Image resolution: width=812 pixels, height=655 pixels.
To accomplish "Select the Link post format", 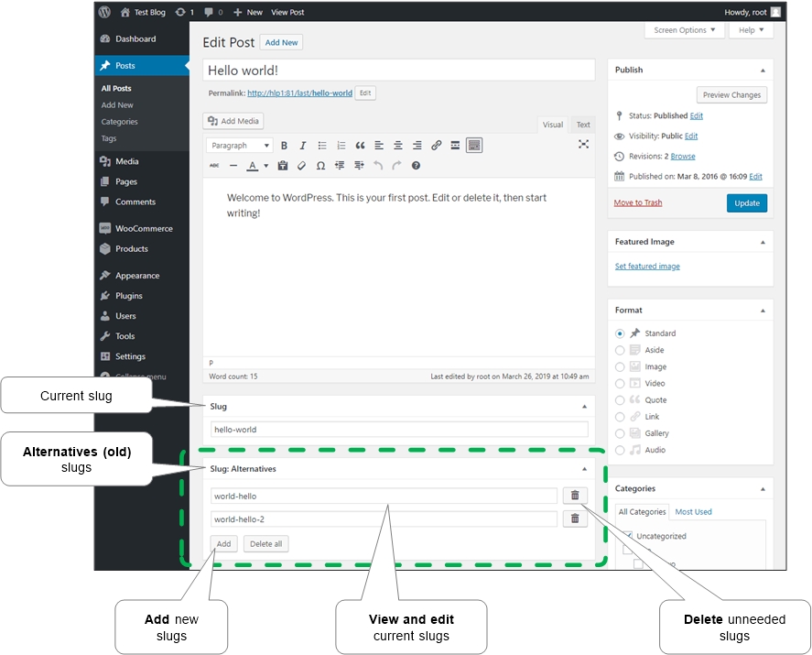I will 620,417.
